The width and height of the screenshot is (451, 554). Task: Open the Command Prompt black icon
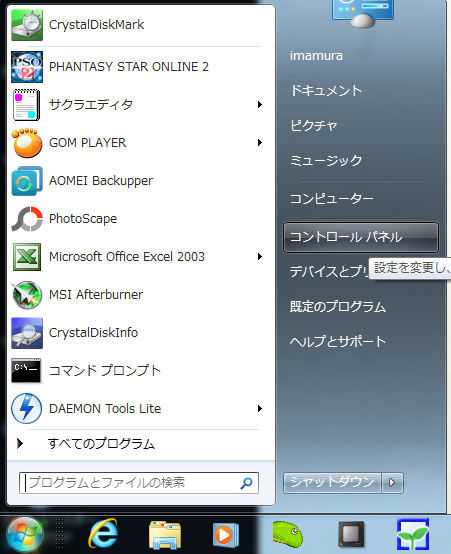[26, 370]
